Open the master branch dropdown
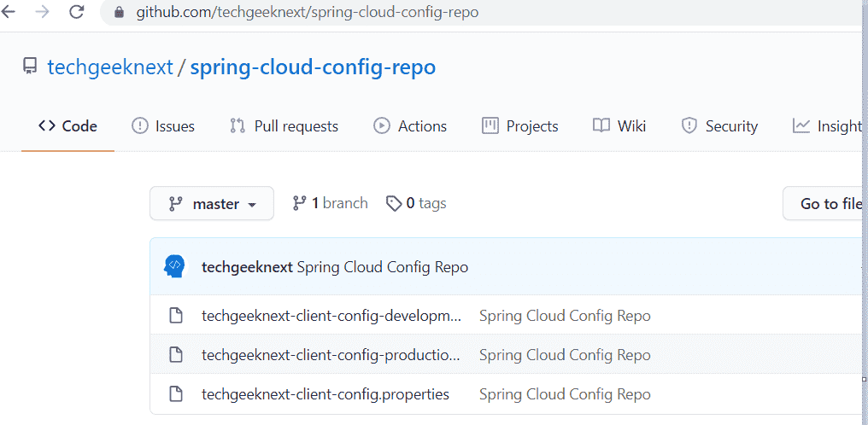The width and height of the screenshot is (868, 425). [212, 203]
